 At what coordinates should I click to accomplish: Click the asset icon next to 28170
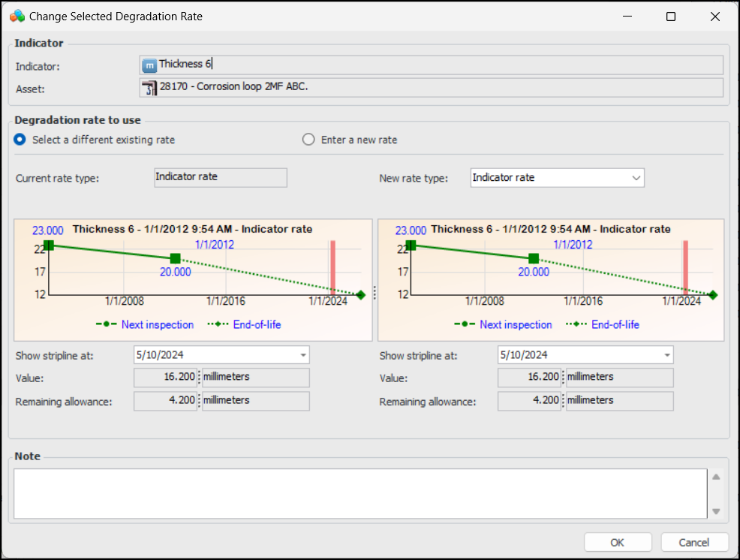[x=149, y=88]
